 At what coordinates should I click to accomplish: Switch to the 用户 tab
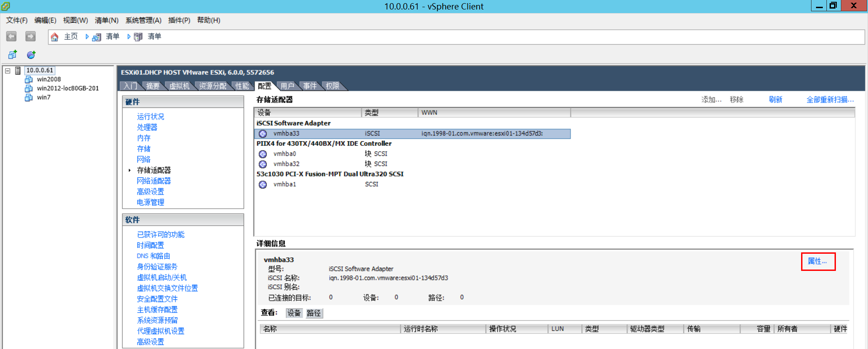click(x=288, y=86)
